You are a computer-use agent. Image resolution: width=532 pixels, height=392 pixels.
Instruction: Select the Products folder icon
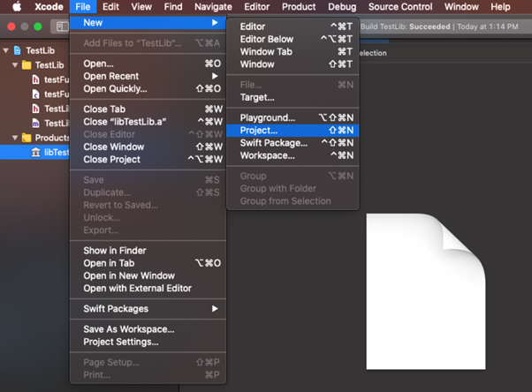[27, 138]
